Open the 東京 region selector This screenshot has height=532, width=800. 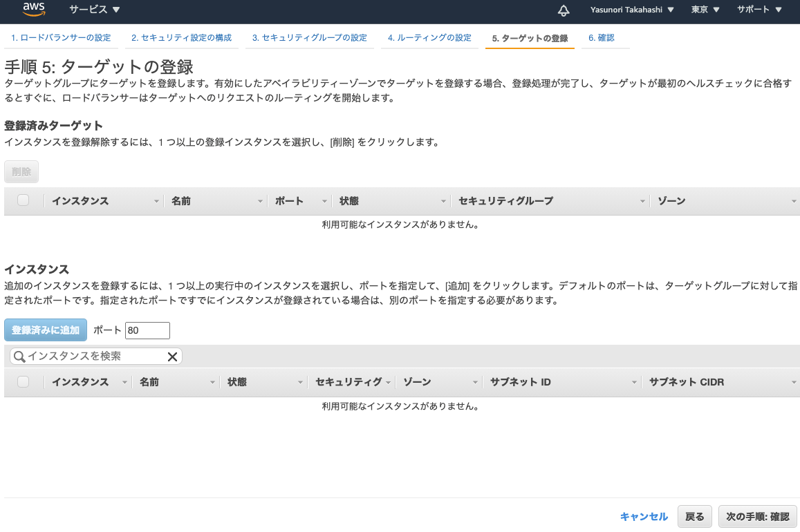(704, 10)
